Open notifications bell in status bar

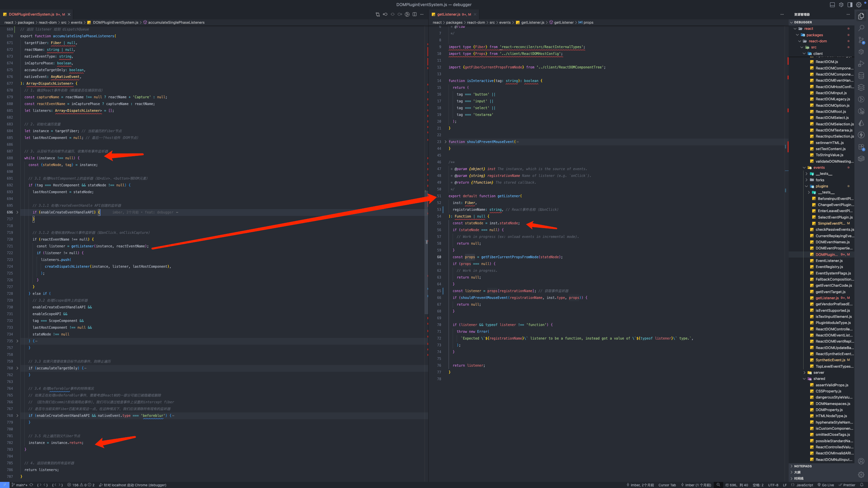coord(862,485)
